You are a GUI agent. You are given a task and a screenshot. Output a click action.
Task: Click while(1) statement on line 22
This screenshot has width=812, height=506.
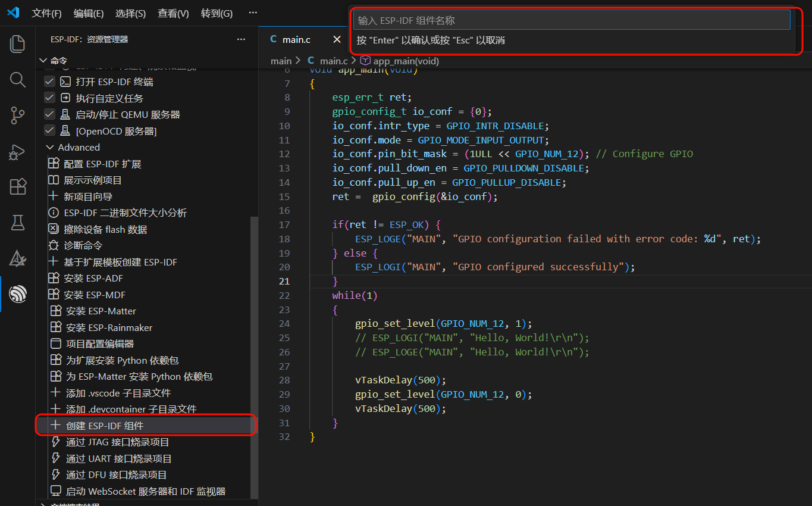coord(355,295)
